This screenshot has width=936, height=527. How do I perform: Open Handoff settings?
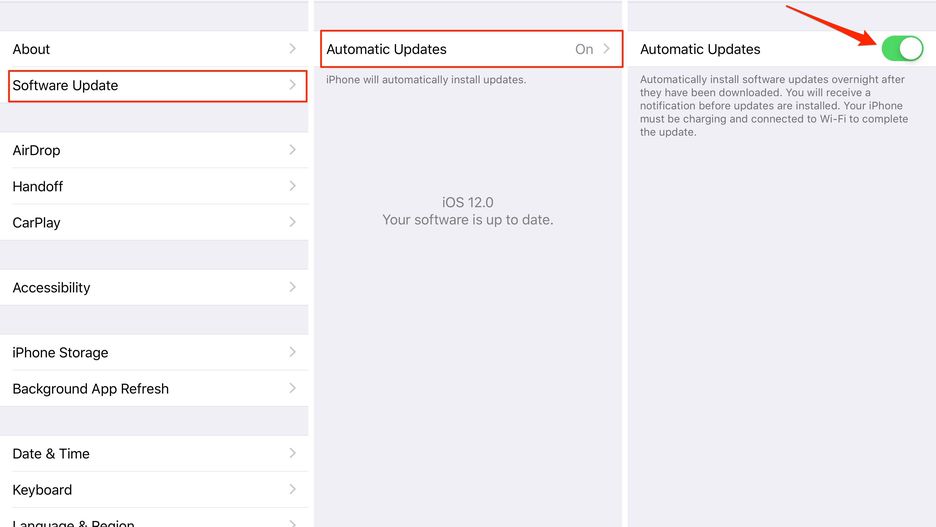(x=154, y=186)
